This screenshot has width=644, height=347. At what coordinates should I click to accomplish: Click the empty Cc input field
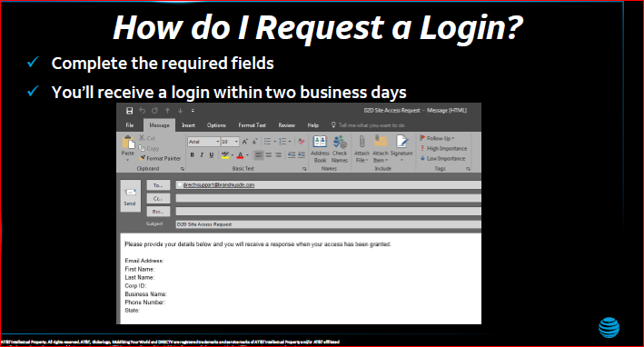tap(329, 198)
